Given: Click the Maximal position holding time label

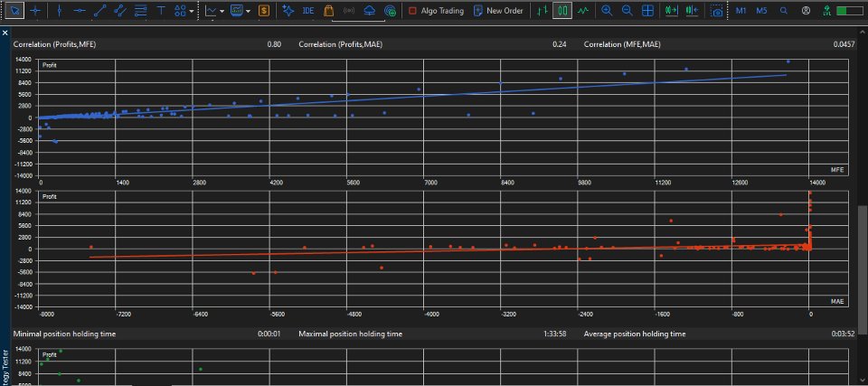Looking at the screenshot, I should coord(351,334).
